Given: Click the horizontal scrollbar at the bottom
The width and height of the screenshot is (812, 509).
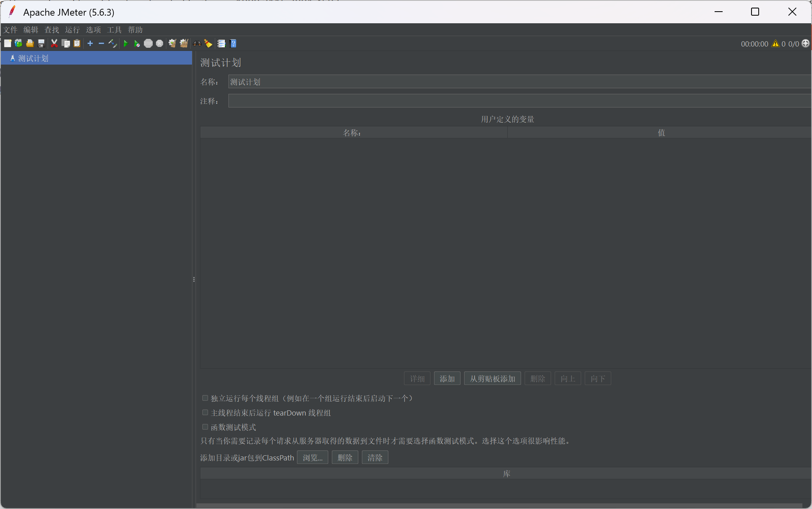Looking at the screenshot, I should tap(499, 505).
